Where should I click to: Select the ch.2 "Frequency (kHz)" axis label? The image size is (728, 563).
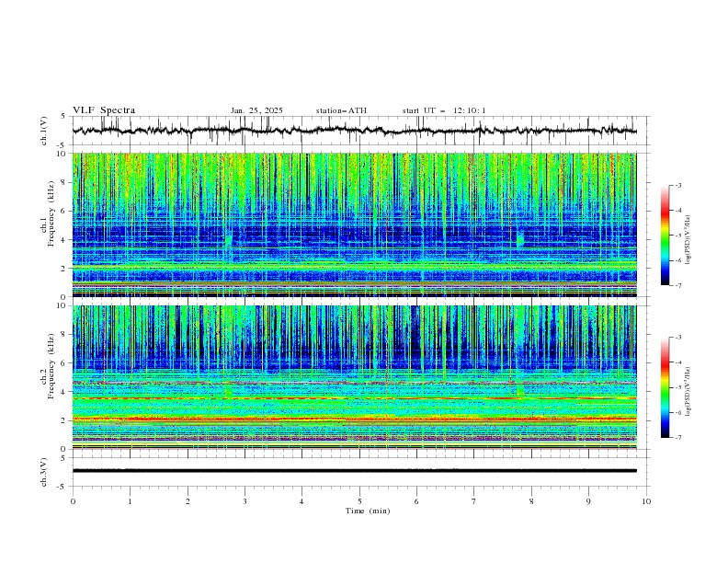click(x=51, y=365)
